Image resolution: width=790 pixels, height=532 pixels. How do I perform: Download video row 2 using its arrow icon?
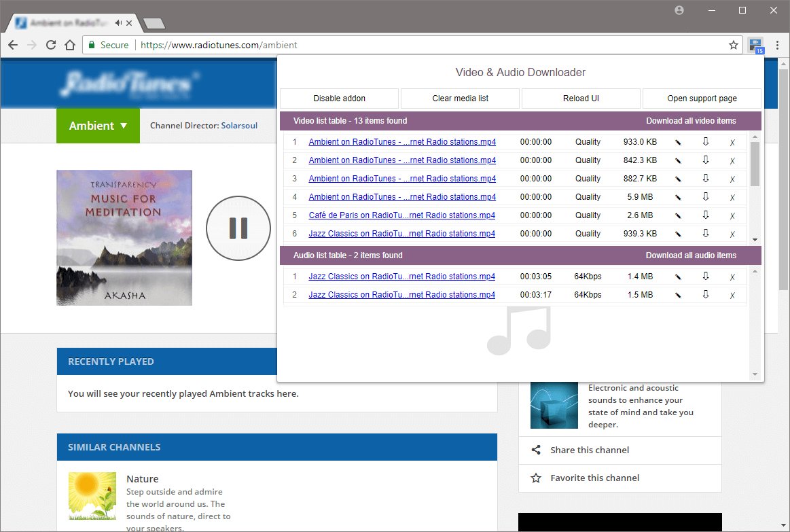[706, 160]
